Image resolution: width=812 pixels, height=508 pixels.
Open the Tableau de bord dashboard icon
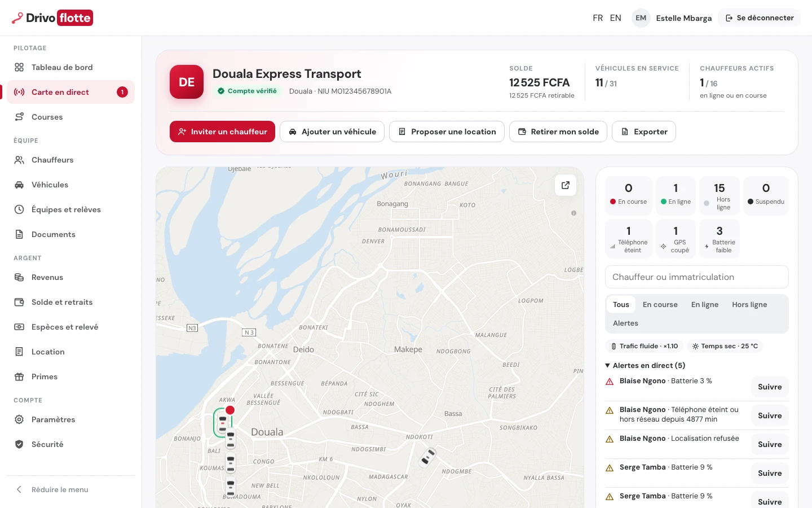(x=19, y=67)
